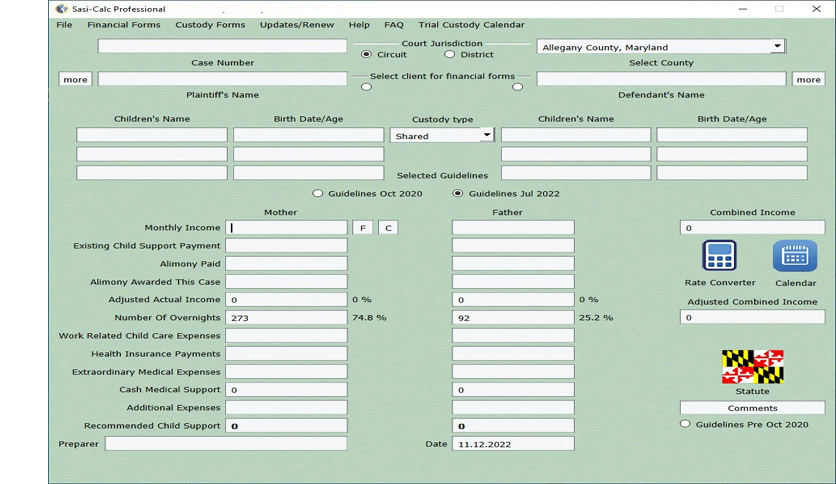Click Mother's Number Of Overnights field showing 273
This screenshot has height=484, width=836.
click(286, 318)
